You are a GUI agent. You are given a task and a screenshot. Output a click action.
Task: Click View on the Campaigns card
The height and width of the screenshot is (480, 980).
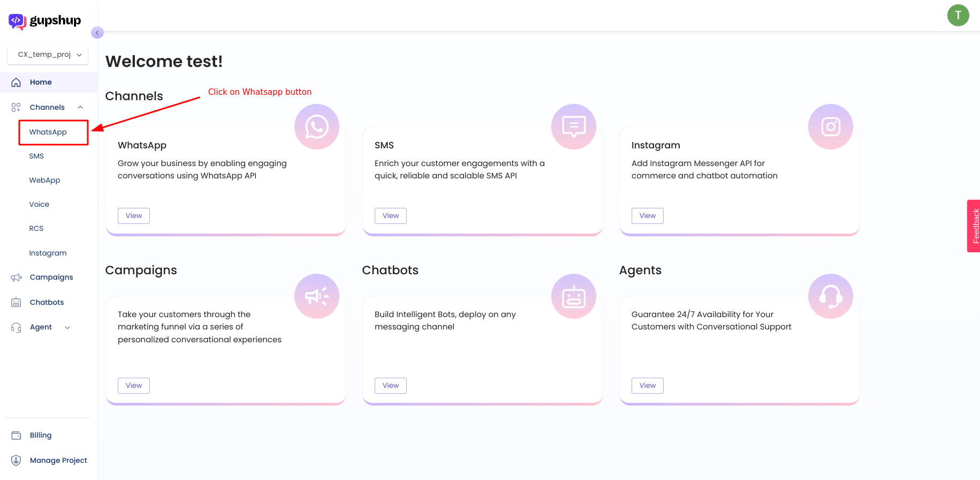134,386
